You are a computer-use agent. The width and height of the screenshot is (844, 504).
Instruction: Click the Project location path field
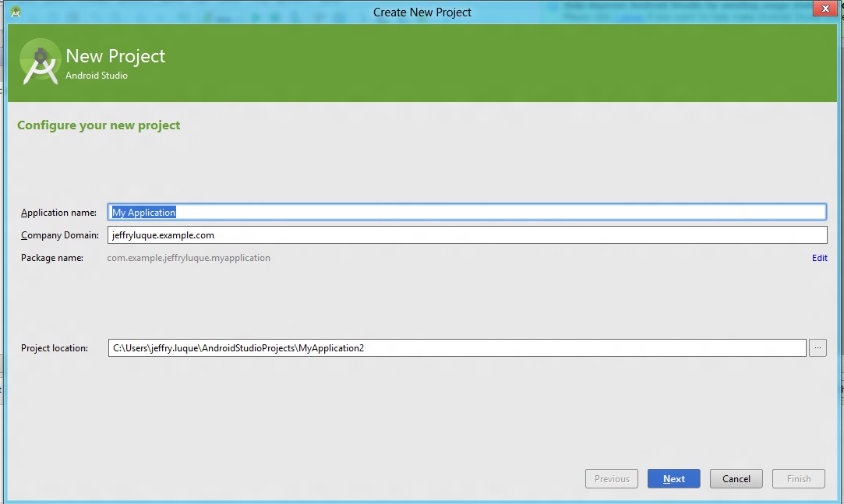click(x=457, y=348)
